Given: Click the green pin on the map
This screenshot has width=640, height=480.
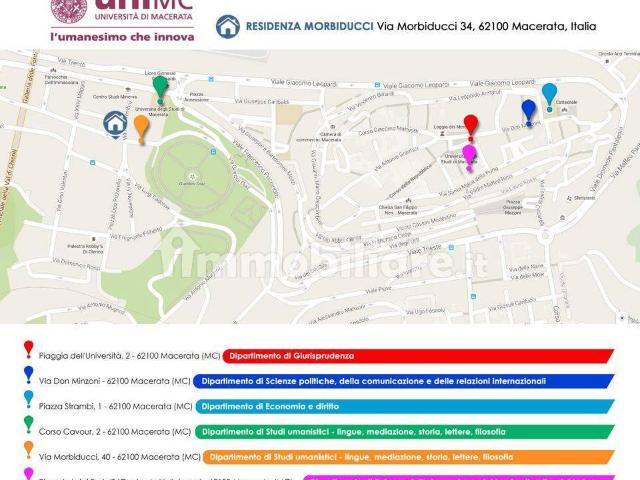Looking at the screenshot, I should point(160,89).
